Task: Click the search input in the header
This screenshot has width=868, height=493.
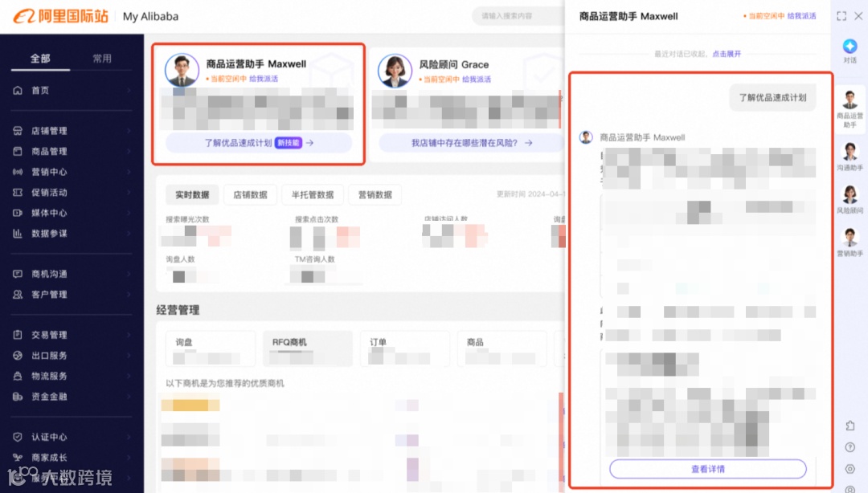Action: pos(518,16)
